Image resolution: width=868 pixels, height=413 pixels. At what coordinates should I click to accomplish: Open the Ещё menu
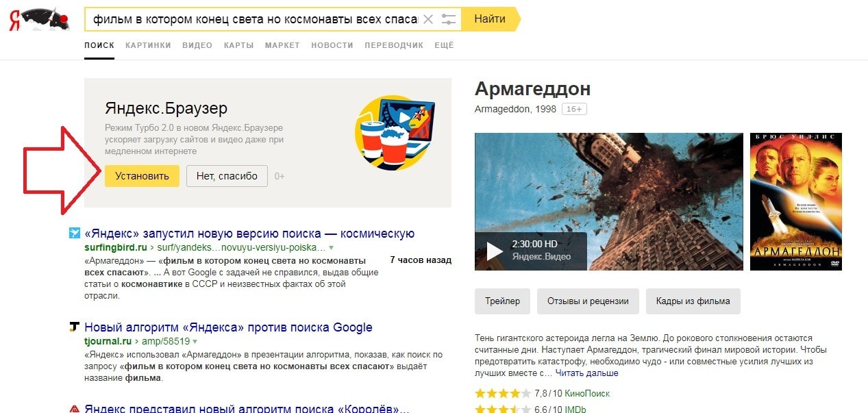pos(444,45)
